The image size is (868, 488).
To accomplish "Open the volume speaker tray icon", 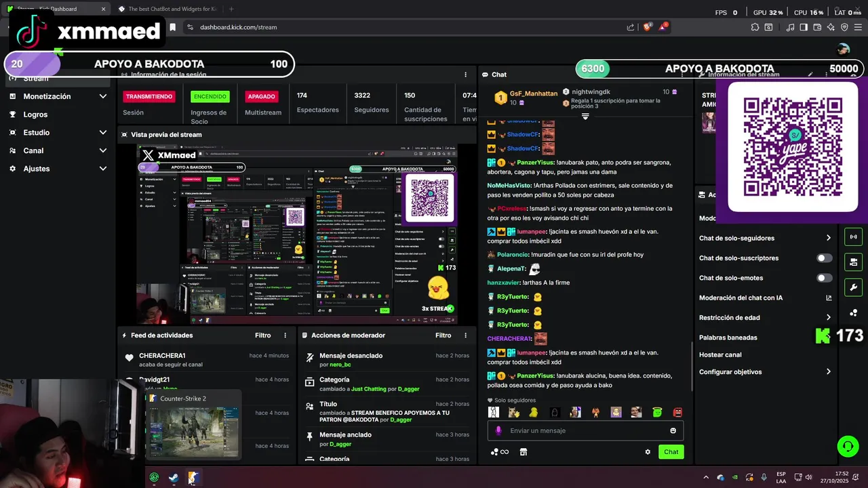I will point(808,478).
